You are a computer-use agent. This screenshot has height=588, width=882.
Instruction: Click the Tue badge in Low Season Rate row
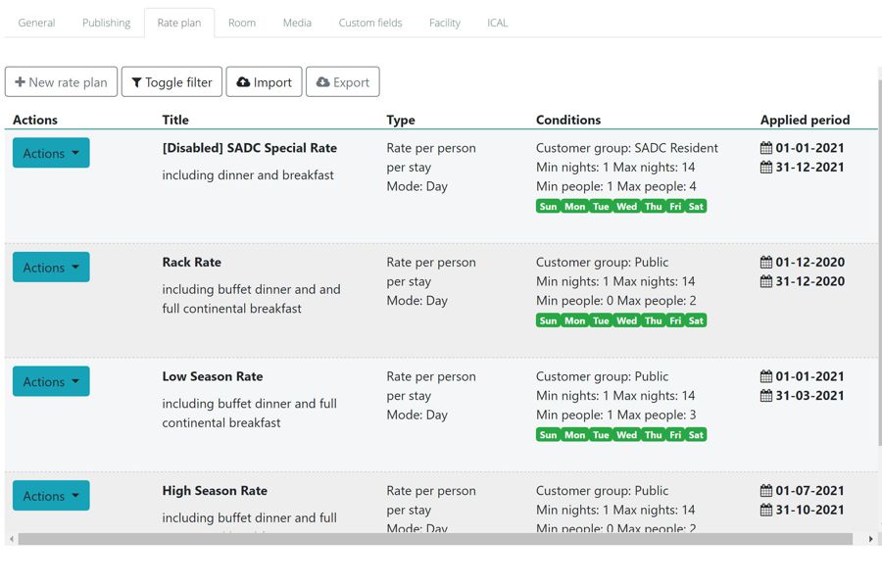coord(601,435)
